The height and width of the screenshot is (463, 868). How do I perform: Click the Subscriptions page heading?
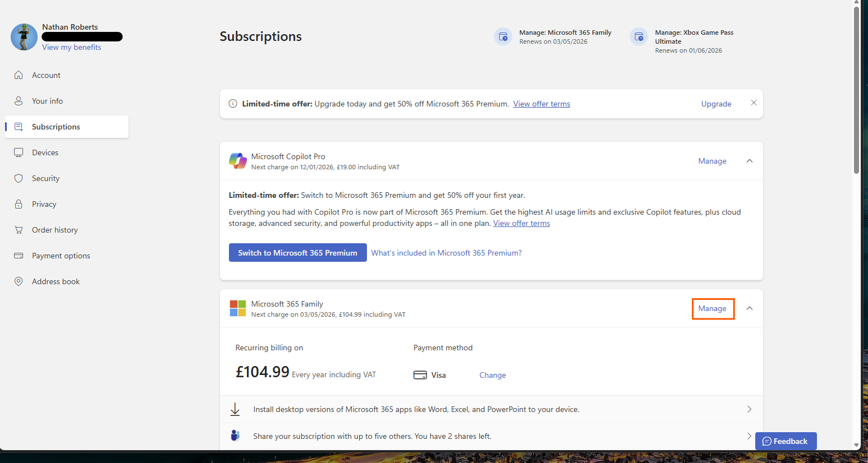pyautogui.click(x=261, y=36)
